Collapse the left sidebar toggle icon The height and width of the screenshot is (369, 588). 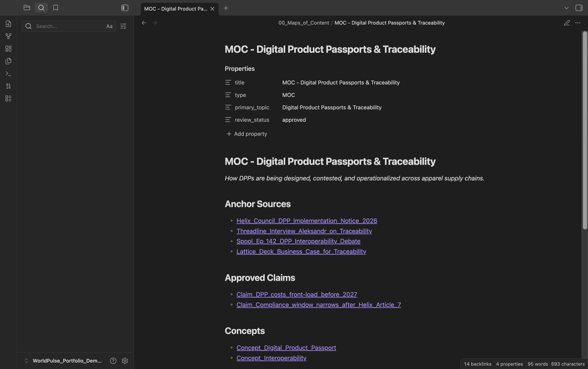(x=125, y=8)
